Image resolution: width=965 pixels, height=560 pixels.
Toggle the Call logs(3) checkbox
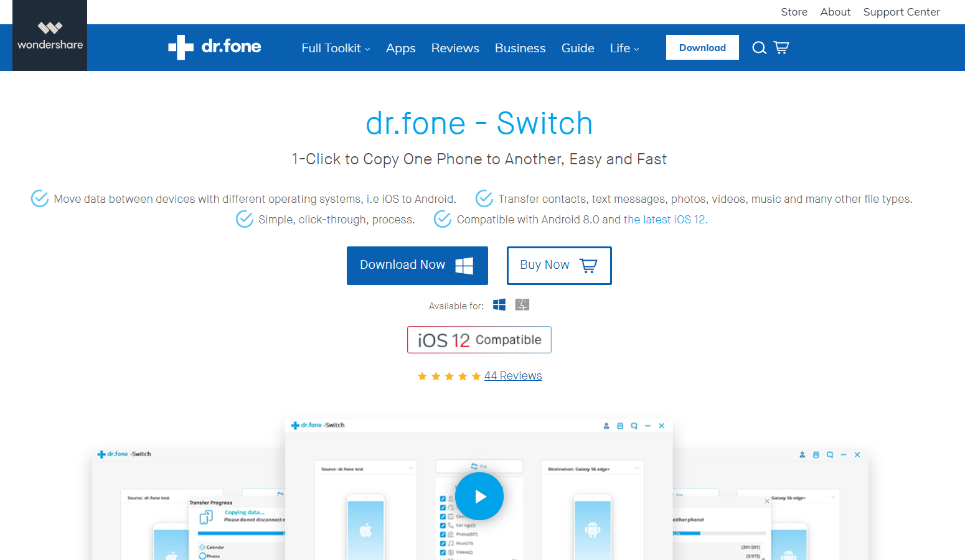[443, 525]
